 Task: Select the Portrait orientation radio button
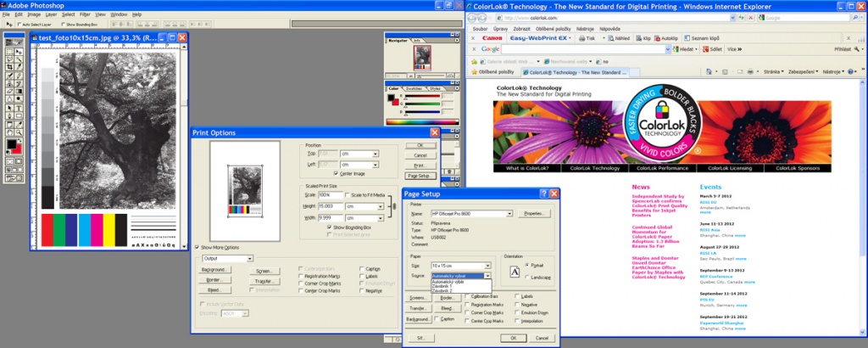point(527,266)
